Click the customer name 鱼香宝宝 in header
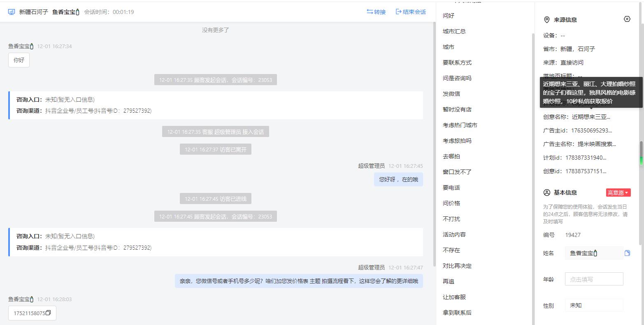Viewport: 644px width, 325px height. (66, 12)
